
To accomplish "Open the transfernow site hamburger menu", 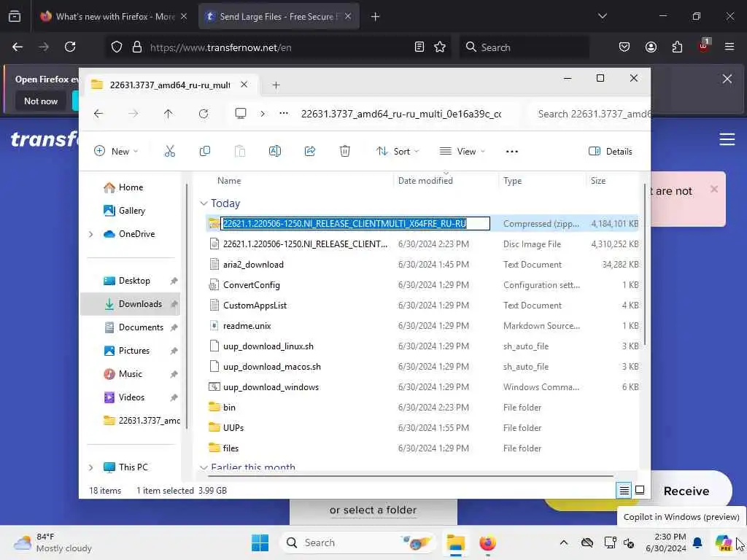I will (727, 139).
